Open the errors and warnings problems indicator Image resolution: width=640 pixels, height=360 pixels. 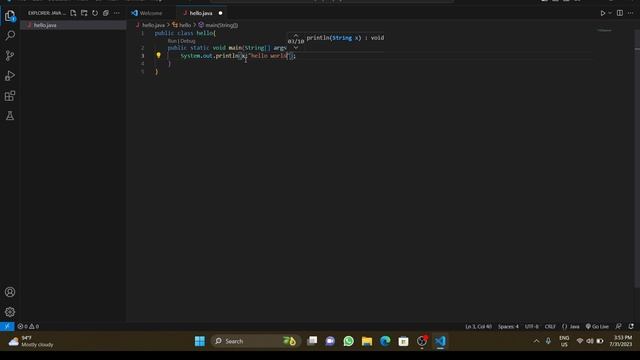tap(29, 326)
